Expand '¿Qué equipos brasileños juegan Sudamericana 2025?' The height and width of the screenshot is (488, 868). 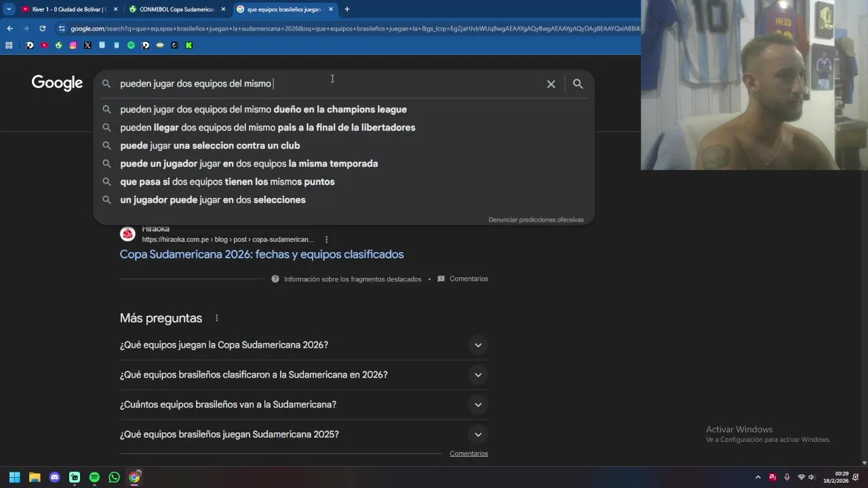click(x=304, y=434)
